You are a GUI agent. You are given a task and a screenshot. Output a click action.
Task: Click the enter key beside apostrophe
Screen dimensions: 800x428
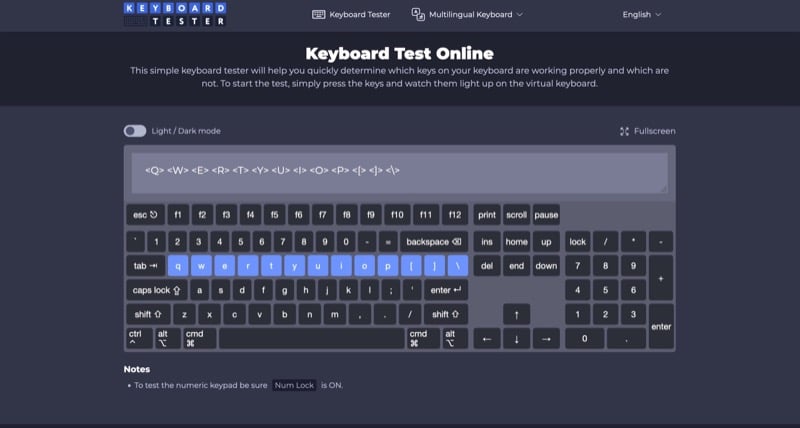(446, 290)
